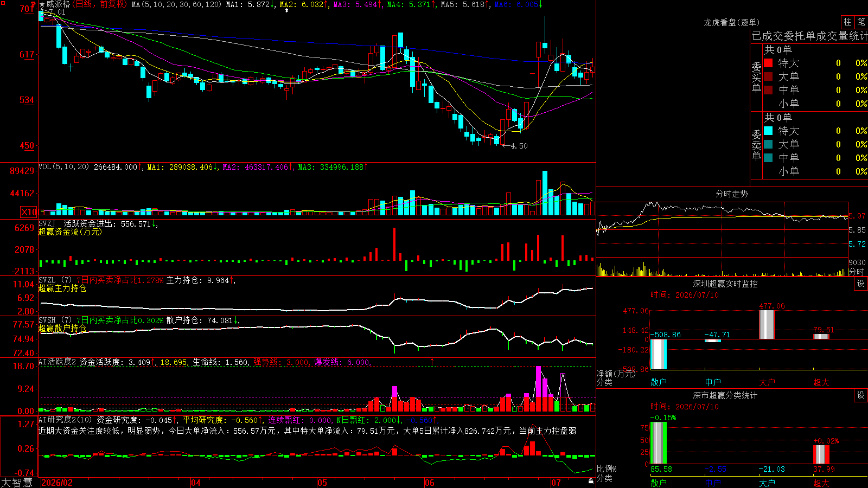
Task: Click the 4.50 low price annotation
Action: [x=519, y=146]
